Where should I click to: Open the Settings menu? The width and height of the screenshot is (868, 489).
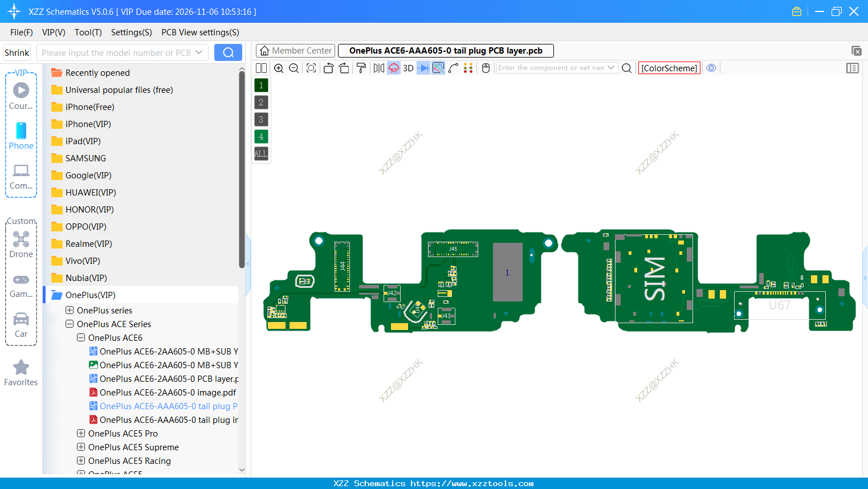131,32
